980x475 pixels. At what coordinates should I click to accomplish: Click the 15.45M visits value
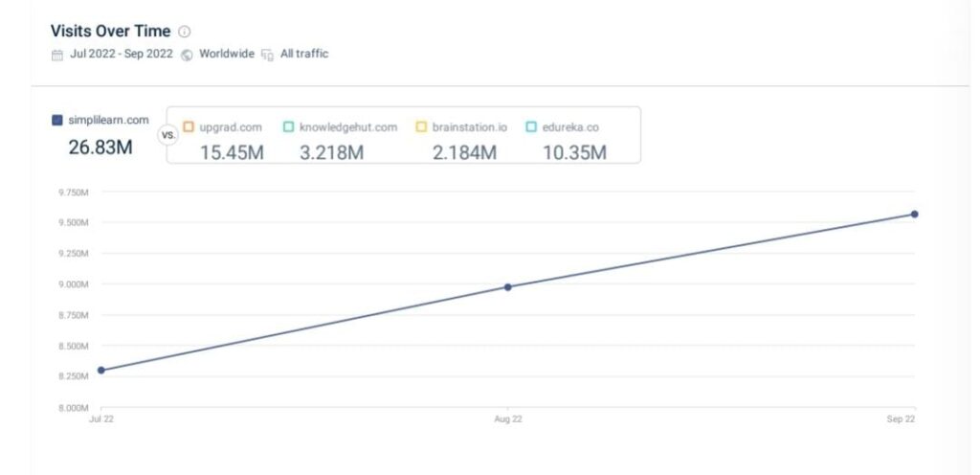point(232,152)
